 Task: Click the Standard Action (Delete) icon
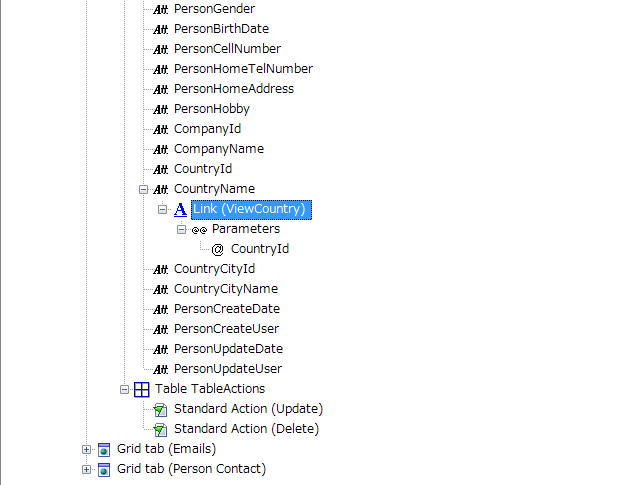[x=160, y=429]
